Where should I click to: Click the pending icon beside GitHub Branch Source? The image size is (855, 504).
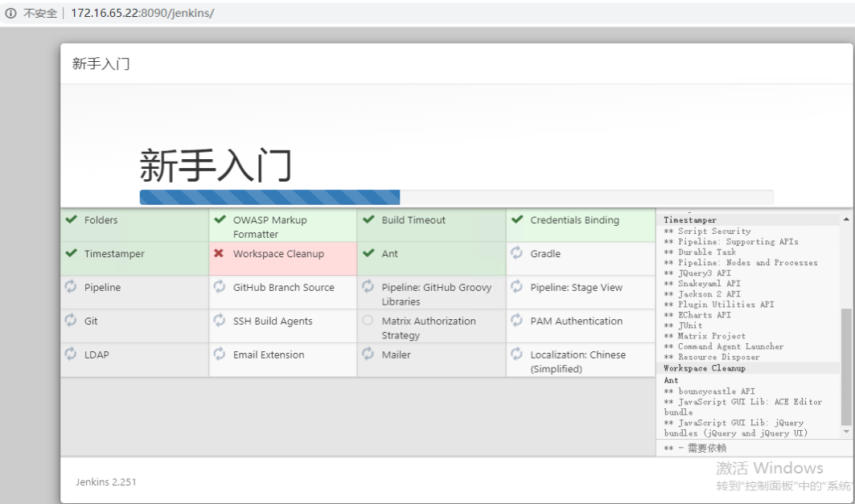coord(220,286)
